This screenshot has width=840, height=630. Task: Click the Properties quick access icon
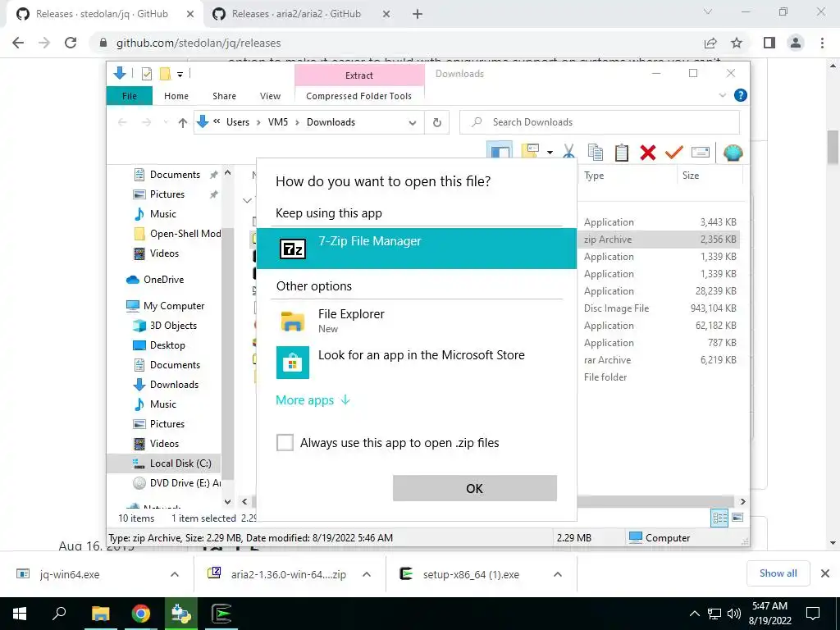click(x=146, y=74)
